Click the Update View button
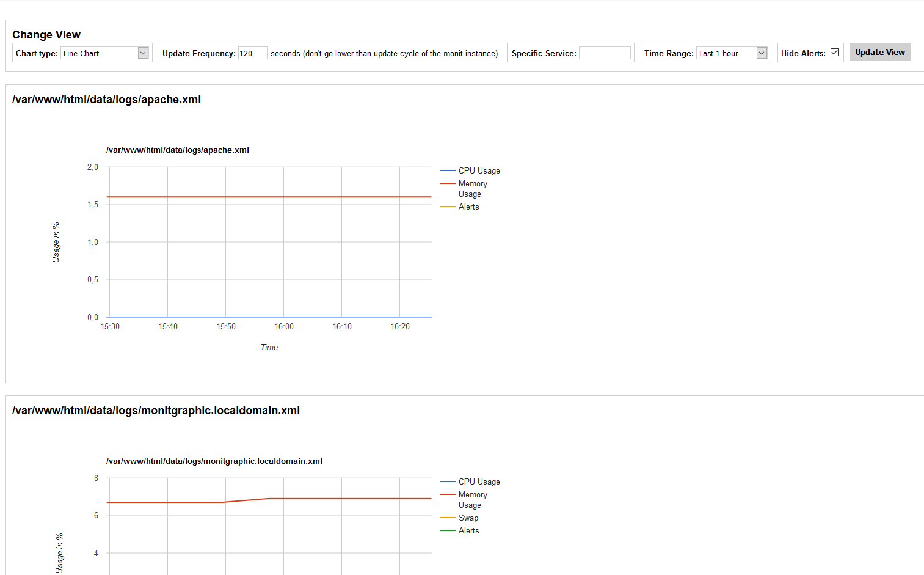924x575 pixels. pyautogui.click(x=879, y=53)
